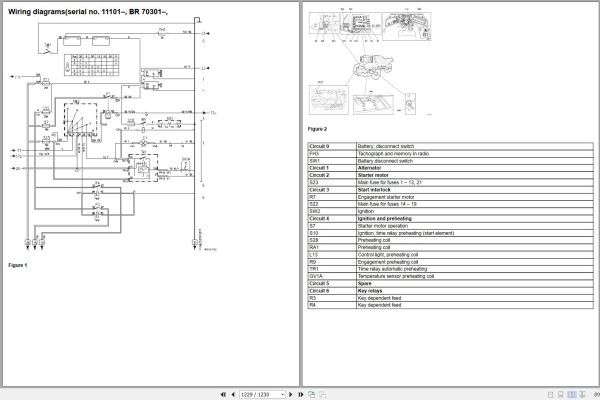Click the Wiring diagrams page heading

point(88,12)
